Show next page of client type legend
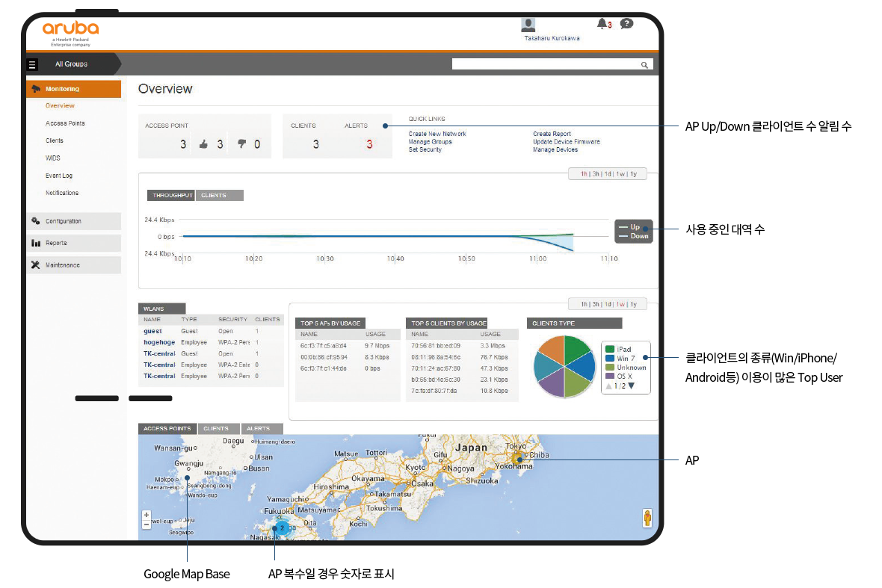The height and width of the screenshot is (588, 882). [x=631, y=386]
